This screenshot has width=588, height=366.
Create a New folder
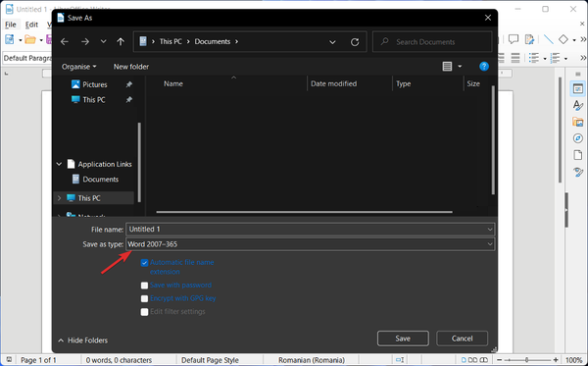[x=131, y=67]
